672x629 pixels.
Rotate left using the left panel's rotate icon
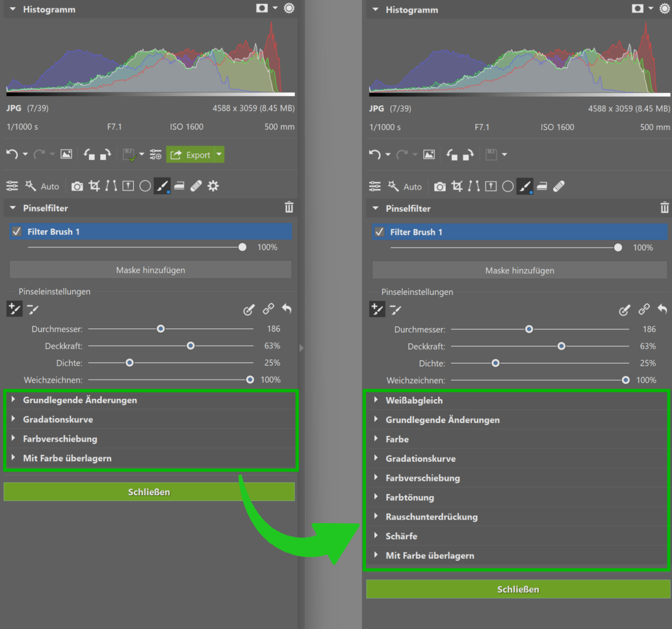click(89, 154)
